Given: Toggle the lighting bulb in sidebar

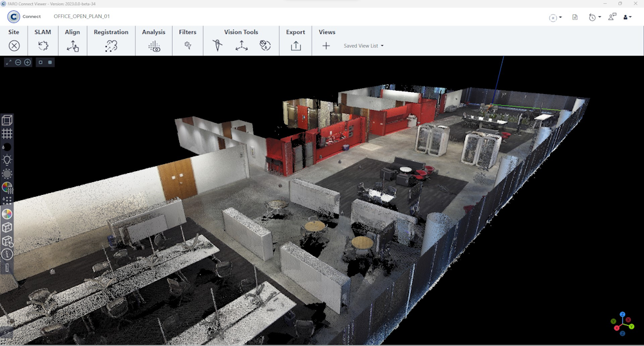Looking at the screenshot, I should pos(7,160).
